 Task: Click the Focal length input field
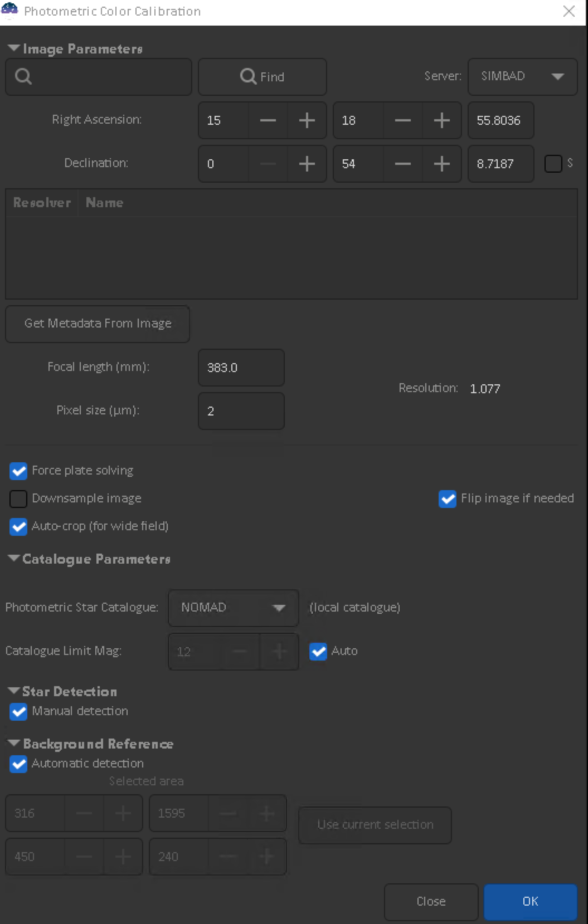(241, 368)
